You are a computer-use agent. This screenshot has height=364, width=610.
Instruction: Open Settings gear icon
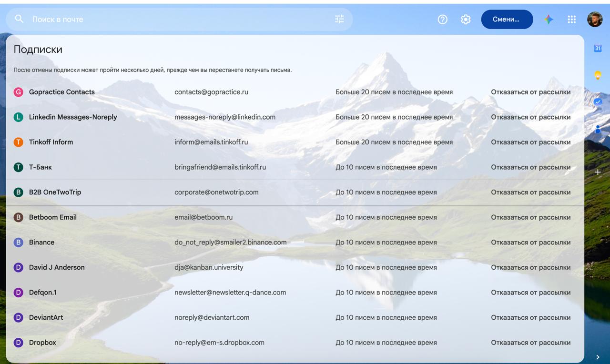pos(466,19)
